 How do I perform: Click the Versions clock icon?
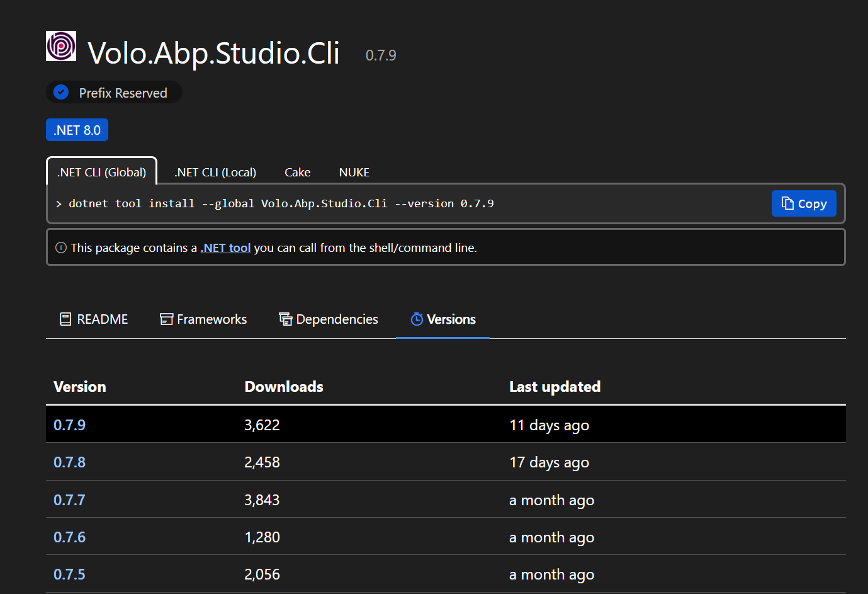pyautogui.click(x=417, y=319)
